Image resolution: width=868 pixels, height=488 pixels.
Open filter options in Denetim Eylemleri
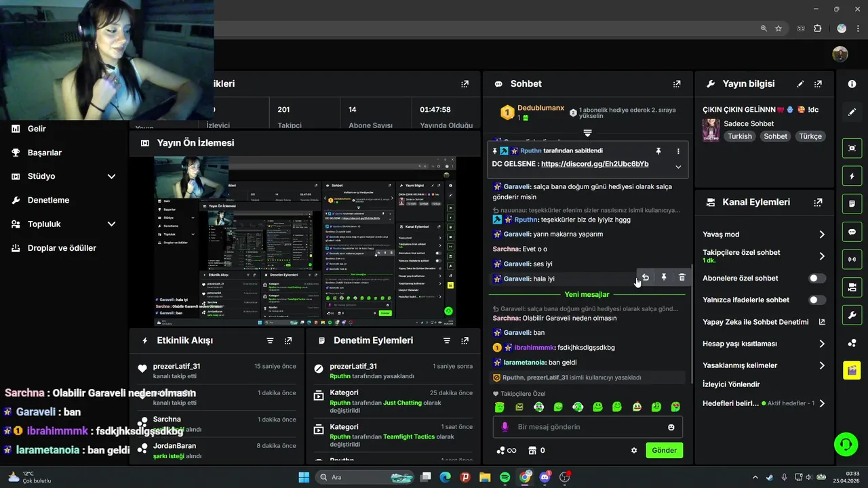click(x=446, y=340)
